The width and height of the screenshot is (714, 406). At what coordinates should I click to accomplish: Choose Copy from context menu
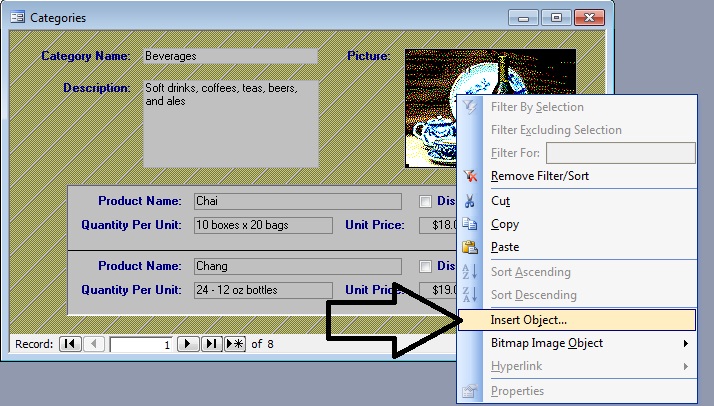click(577, 224)
